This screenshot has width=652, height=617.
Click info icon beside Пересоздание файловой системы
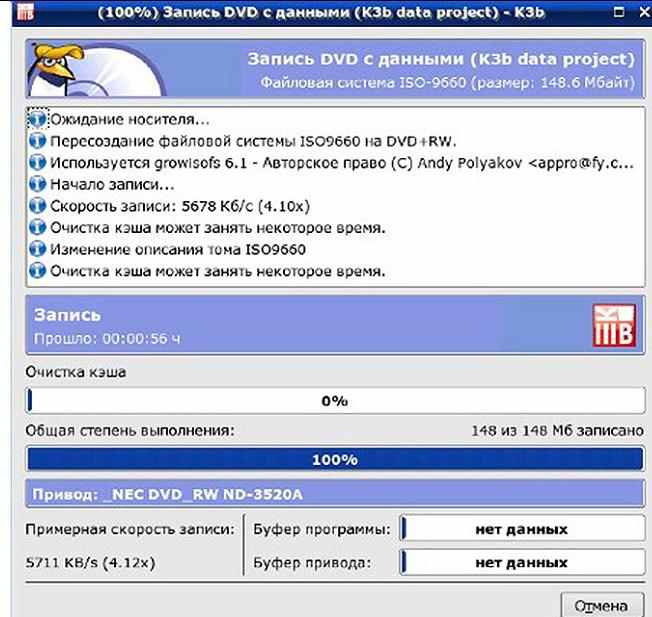click(37, 141)
